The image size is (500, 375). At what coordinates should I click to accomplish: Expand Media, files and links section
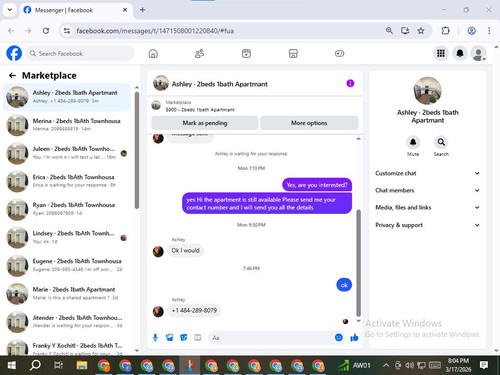(x=427, y=207)
